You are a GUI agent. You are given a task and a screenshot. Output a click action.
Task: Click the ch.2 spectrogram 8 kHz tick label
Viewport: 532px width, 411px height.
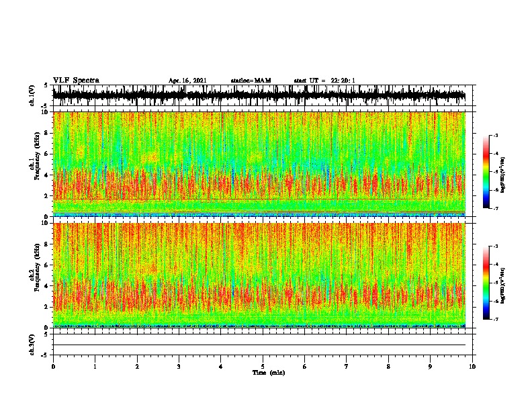tap(46, 244)
